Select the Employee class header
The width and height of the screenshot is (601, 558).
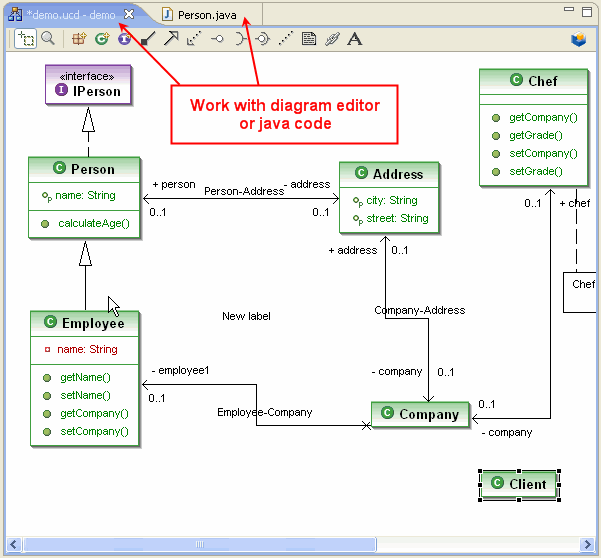coord(85,323)
